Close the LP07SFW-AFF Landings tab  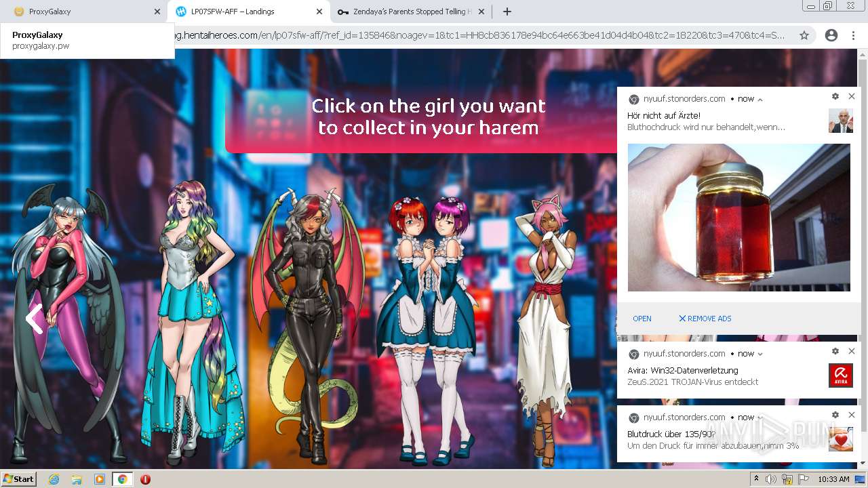[319, 12]
